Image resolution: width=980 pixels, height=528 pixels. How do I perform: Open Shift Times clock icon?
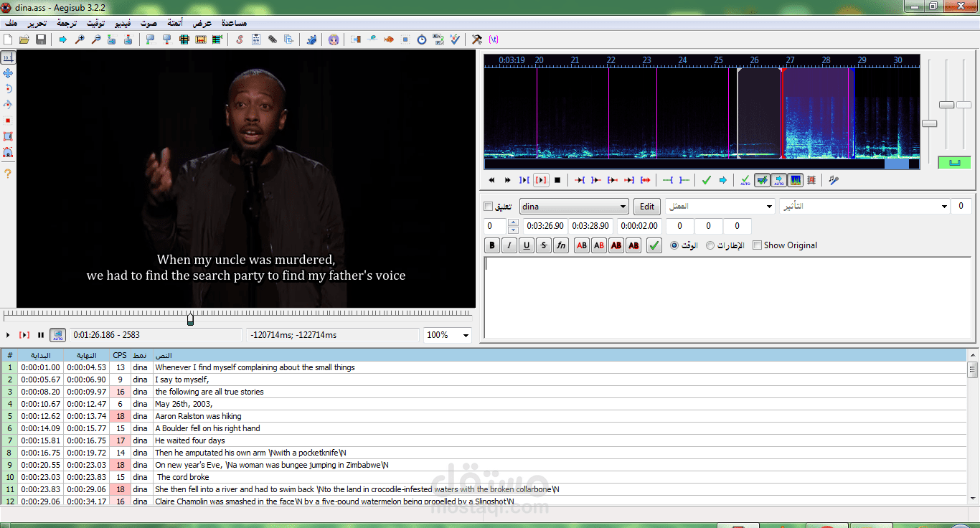tap(422, 39)
